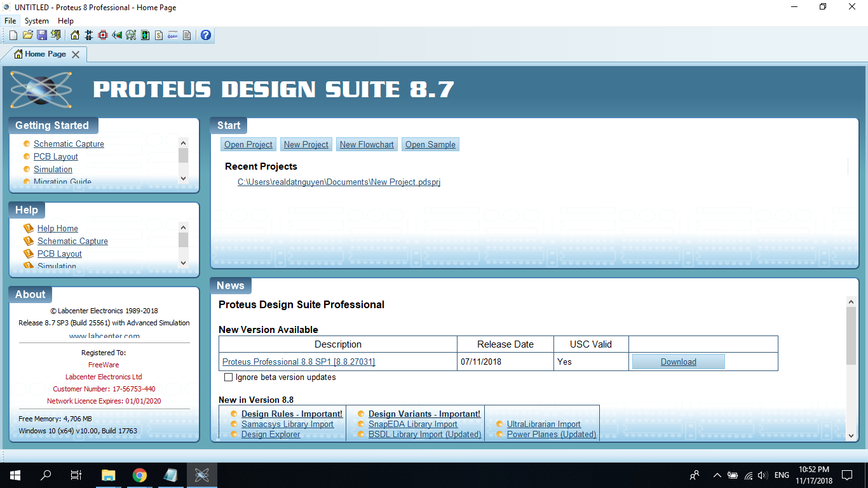The width and height of the screenshot is (868, 488).
Task: Click News panel scroll up arrow
Action: click(851, 302)
